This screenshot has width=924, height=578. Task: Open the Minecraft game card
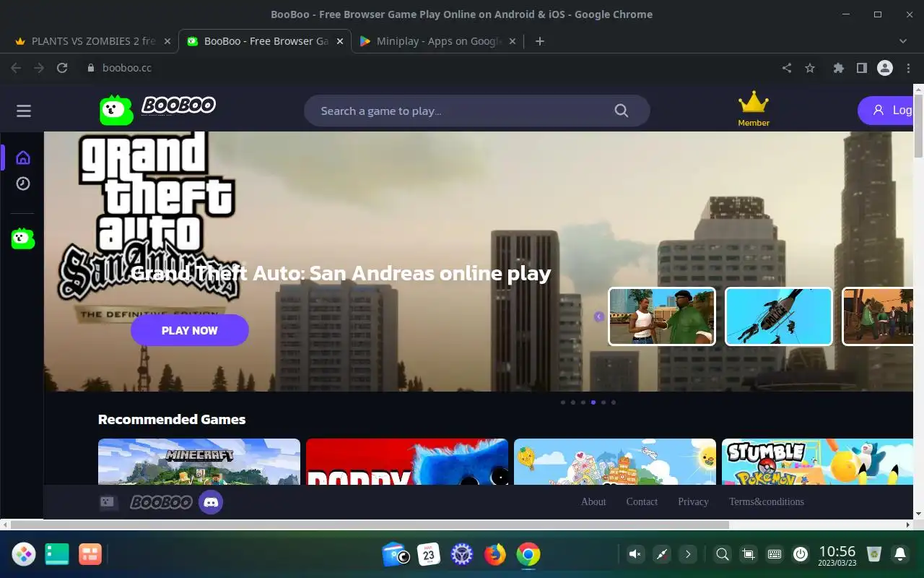[199, 462]
